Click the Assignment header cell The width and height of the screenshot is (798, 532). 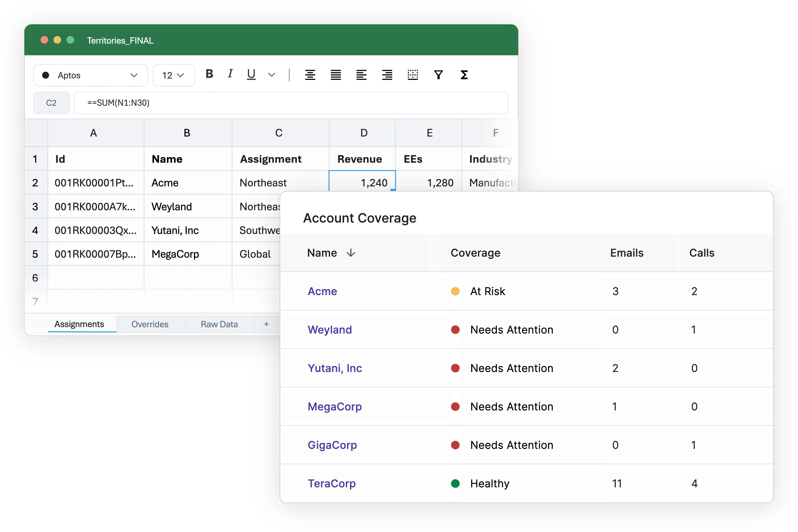[280, 159]
